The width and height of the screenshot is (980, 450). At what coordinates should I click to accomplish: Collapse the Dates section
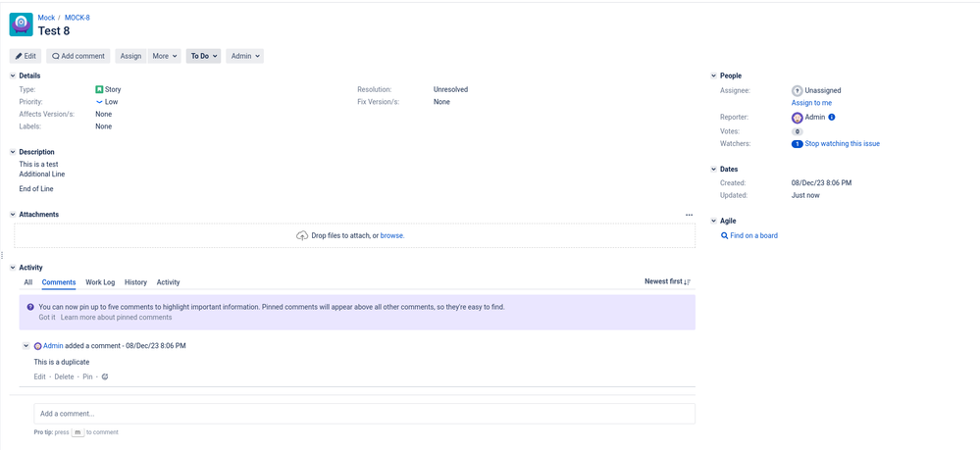tap(714, 170)
